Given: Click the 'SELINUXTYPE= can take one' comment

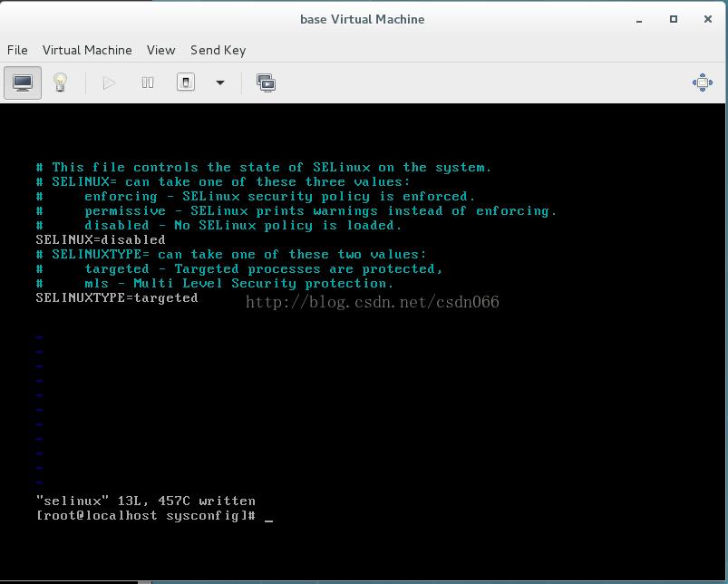Looking at the screenshot, I should [x=231, y=255].
